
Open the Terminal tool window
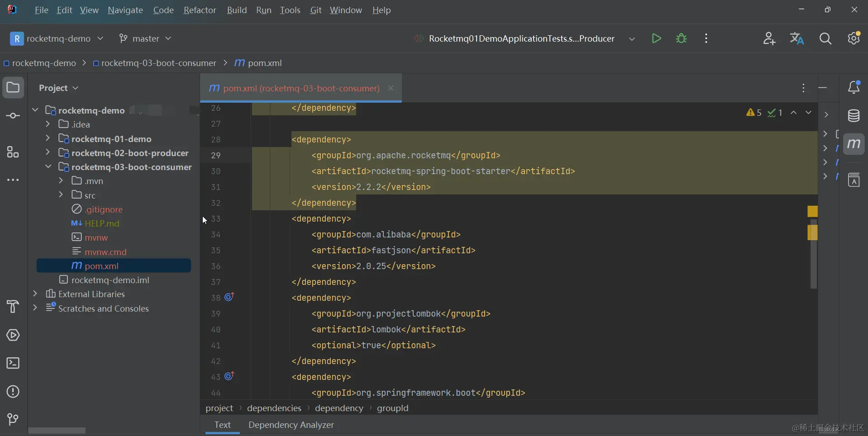pos(13,363)
